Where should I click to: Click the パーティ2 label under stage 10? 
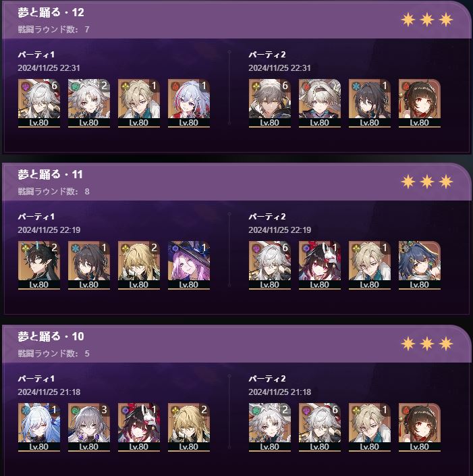[x=267, y=379]
